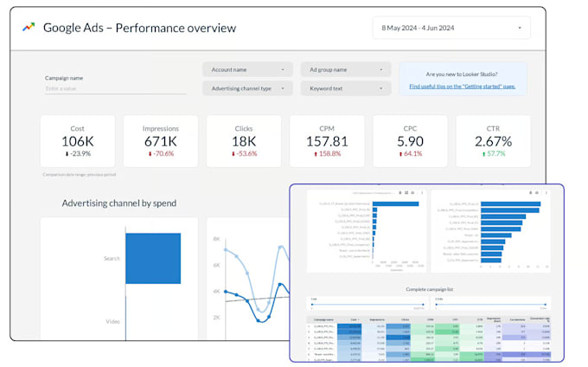This screenshot has height=367, width=588.
Task: Click the '64.1%' change value under CPC
Action: click(x=412, y=154)
